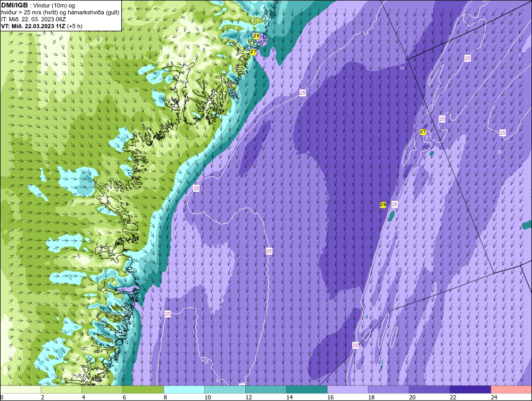Click the legend scale value 14

coord(289,397)
